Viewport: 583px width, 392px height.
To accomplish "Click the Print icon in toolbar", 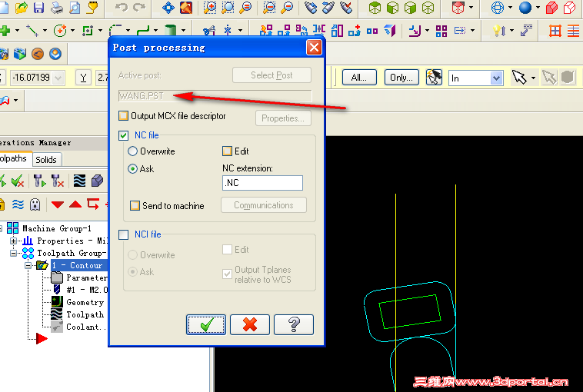I will pos(57,8).
